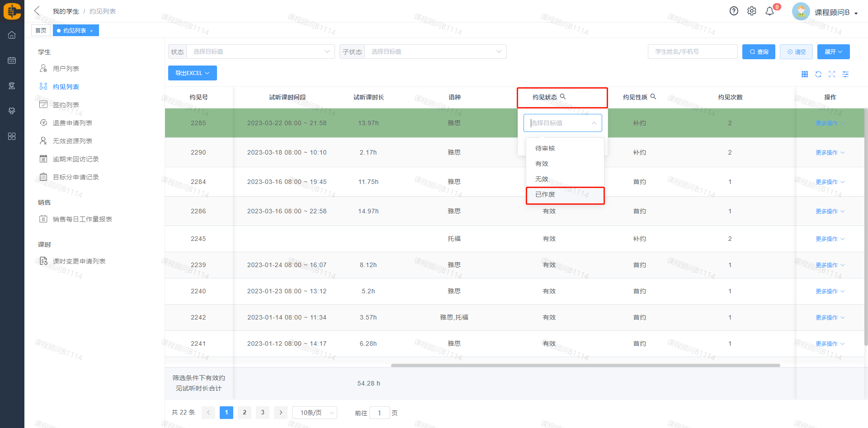Click the 清空 clear button
The height and width of the screenshot is (428, 868).
tap(796, 52)
